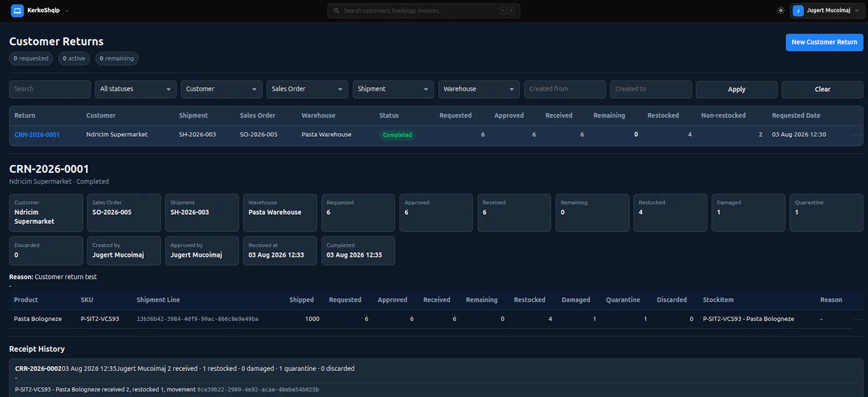Screen dimensions: 868x397
Task: Click the Warehouse Pasta Warehouse card
Action: (280, 213)
